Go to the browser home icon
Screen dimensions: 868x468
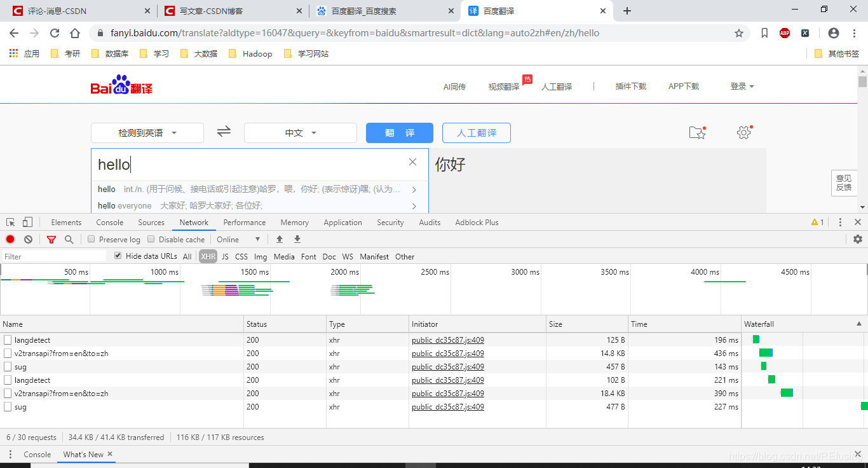(x=75, y=33)
